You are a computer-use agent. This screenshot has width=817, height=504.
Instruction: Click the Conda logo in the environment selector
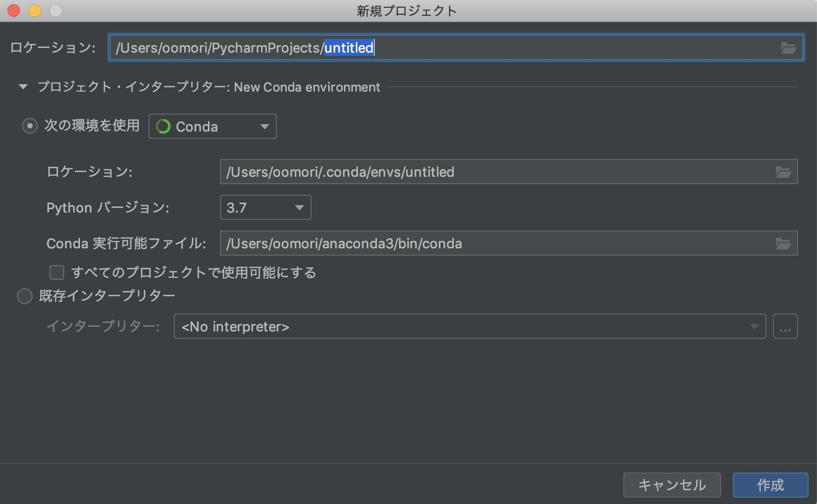tap(164, 126)
